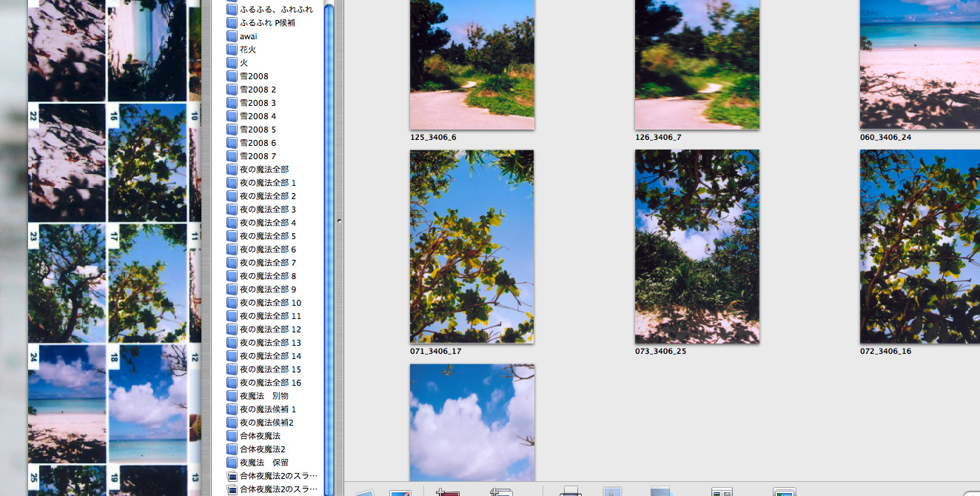
Task: Select leaves photo thumbnail 071_3406_17
Action: point(472,247)
